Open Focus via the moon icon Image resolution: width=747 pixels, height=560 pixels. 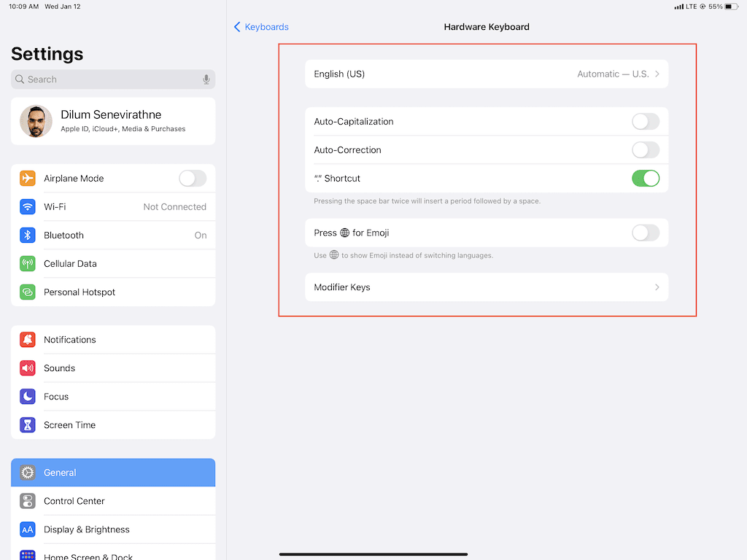click(28, 397)
